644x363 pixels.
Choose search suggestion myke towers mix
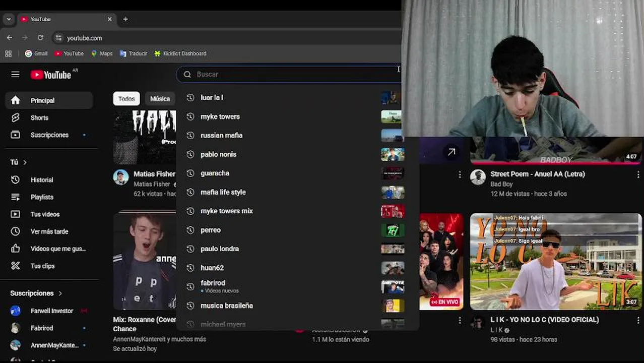(297, 211)
